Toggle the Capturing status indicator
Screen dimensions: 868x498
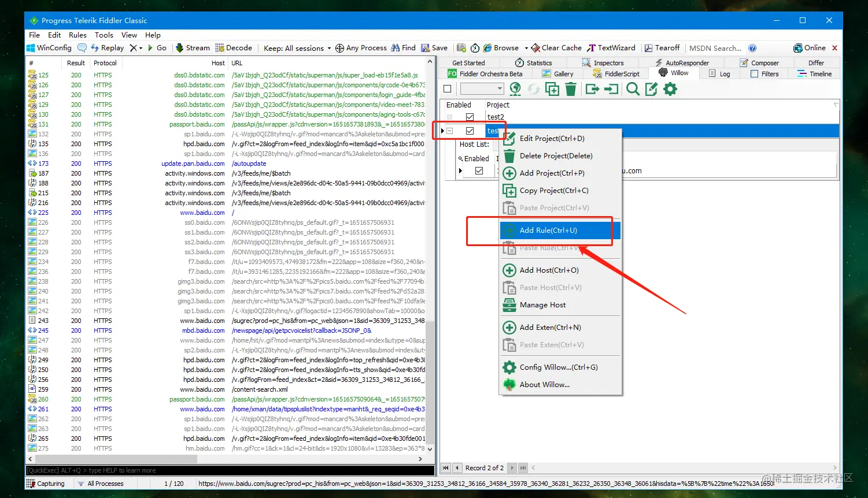click(46, 484)
